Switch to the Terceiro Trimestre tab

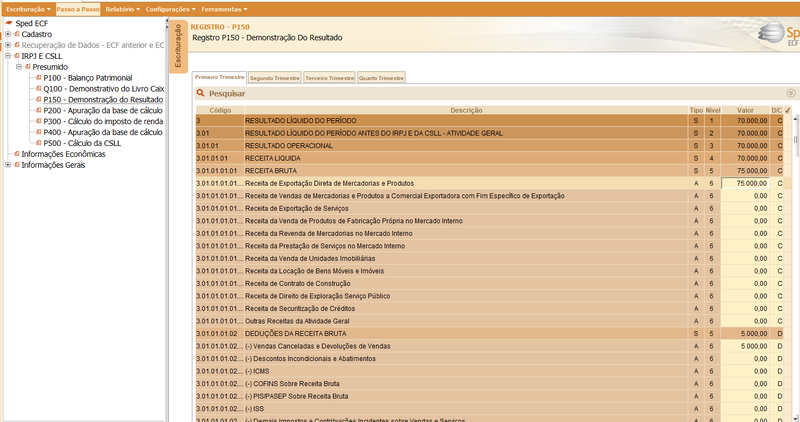click(x=330, y=78)
